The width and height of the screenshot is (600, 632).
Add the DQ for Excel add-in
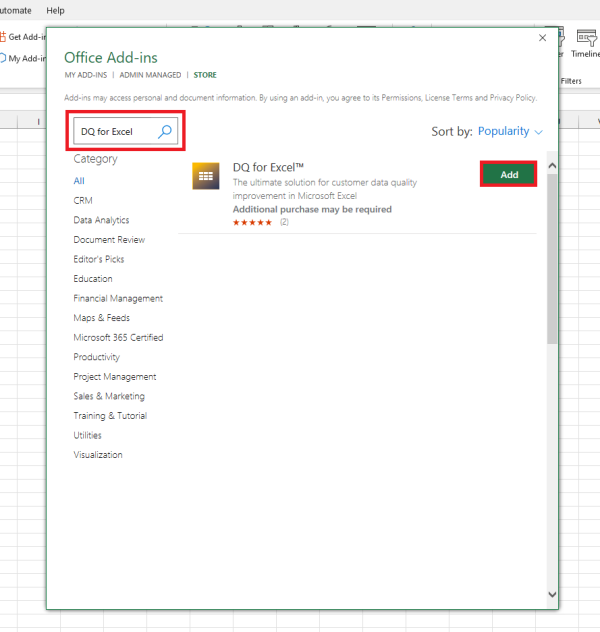click(x=509, y=174)
